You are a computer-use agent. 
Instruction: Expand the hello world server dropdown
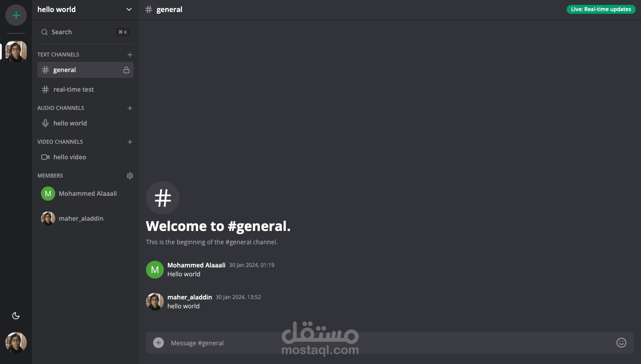[x=129, y=9]
